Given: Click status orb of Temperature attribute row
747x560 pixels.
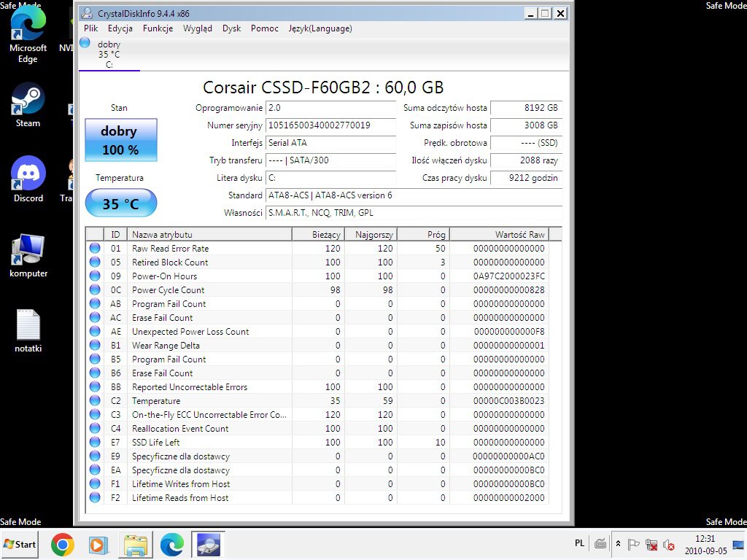Looking at the screenshot, I should coord(95,400).
